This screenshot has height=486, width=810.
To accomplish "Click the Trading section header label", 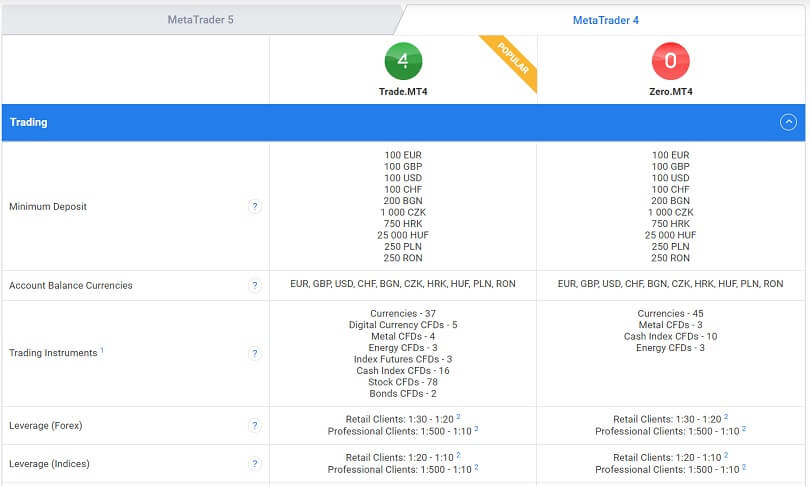I will tap(28, 122).
